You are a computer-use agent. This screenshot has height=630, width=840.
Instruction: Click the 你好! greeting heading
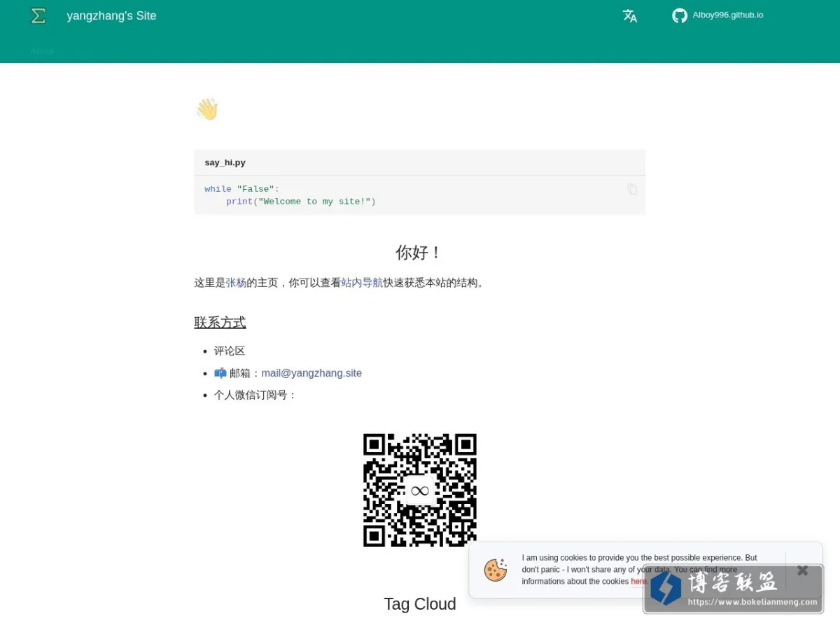[x=419, y=252]
